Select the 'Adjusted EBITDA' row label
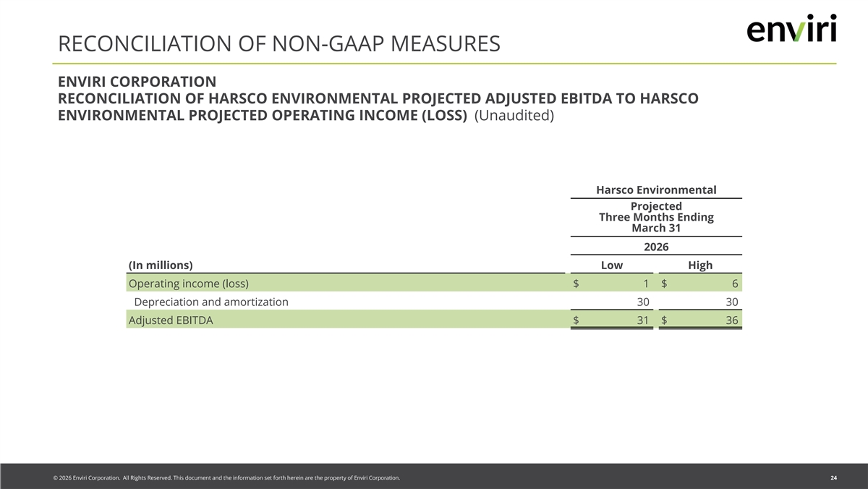The width and height of the screenshot is (868, 489). tap(171, 320)
